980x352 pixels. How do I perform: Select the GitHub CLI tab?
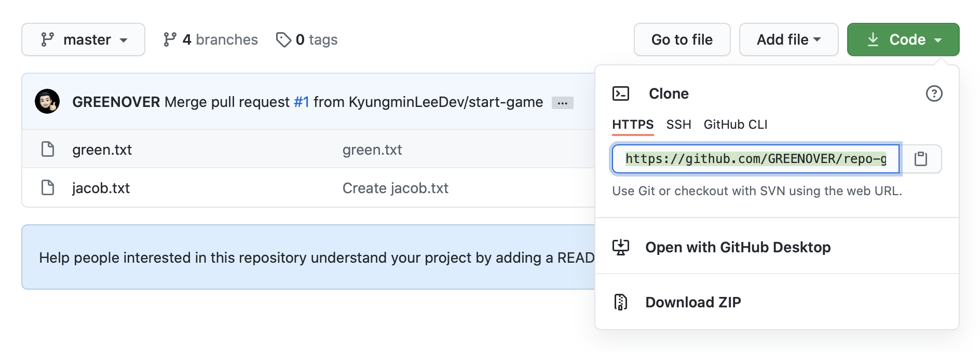click(735, 125)
